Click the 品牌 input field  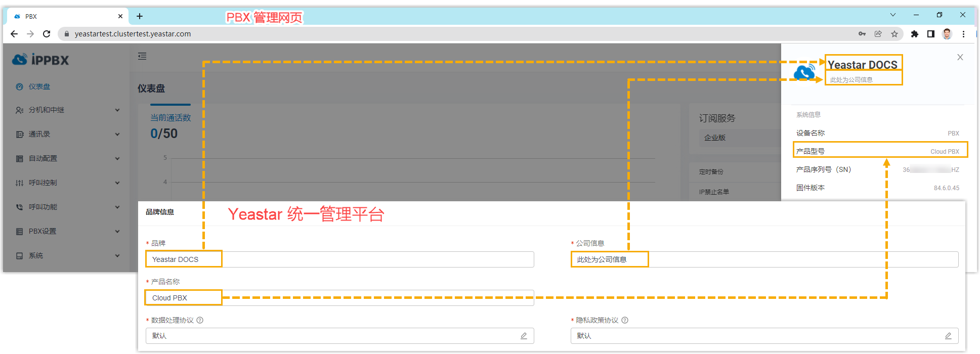pyautogui.click(x=339, y=259)
